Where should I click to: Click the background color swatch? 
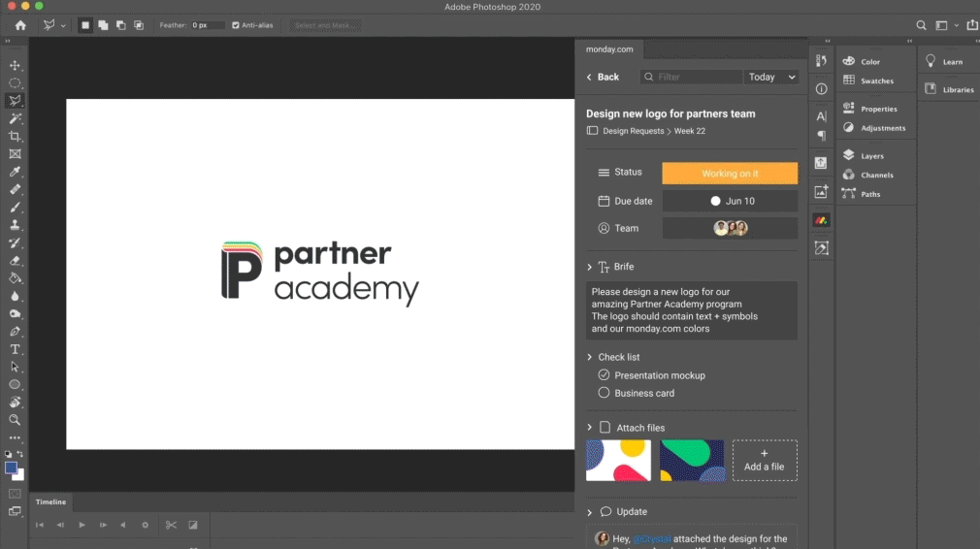tap(19, 476)
